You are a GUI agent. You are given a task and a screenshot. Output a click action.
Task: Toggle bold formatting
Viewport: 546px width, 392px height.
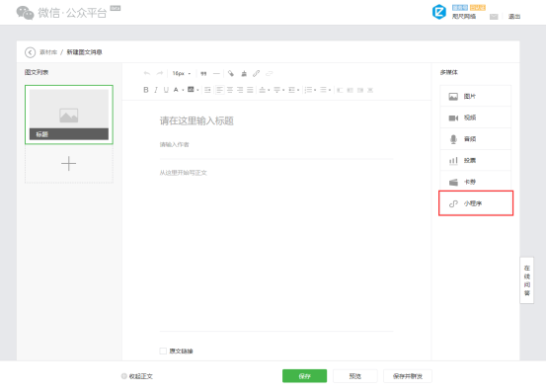[x=146, y=90]
